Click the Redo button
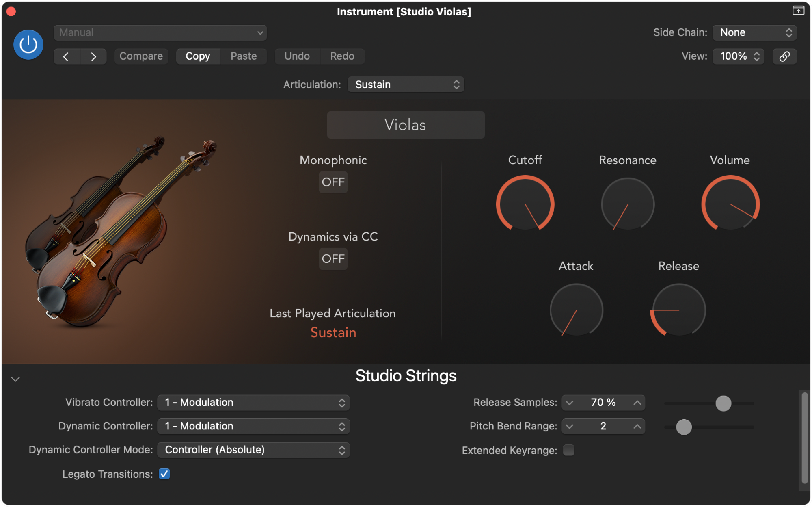Screen dimensions: 812x507 342,56
